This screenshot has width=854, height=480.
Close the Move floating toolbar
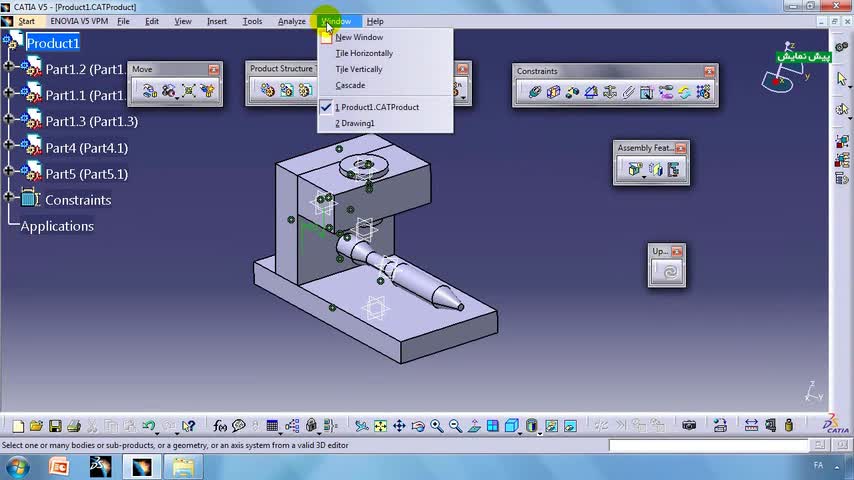point(214,70)
